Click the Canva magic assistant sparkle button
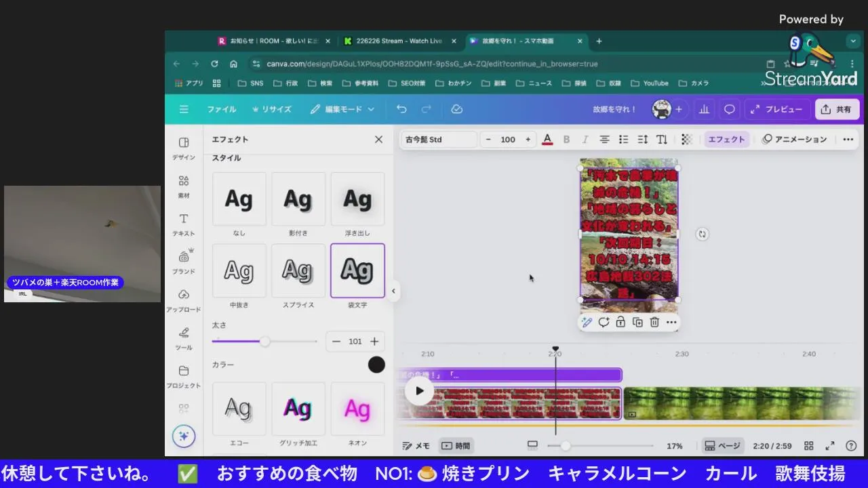 184,436
